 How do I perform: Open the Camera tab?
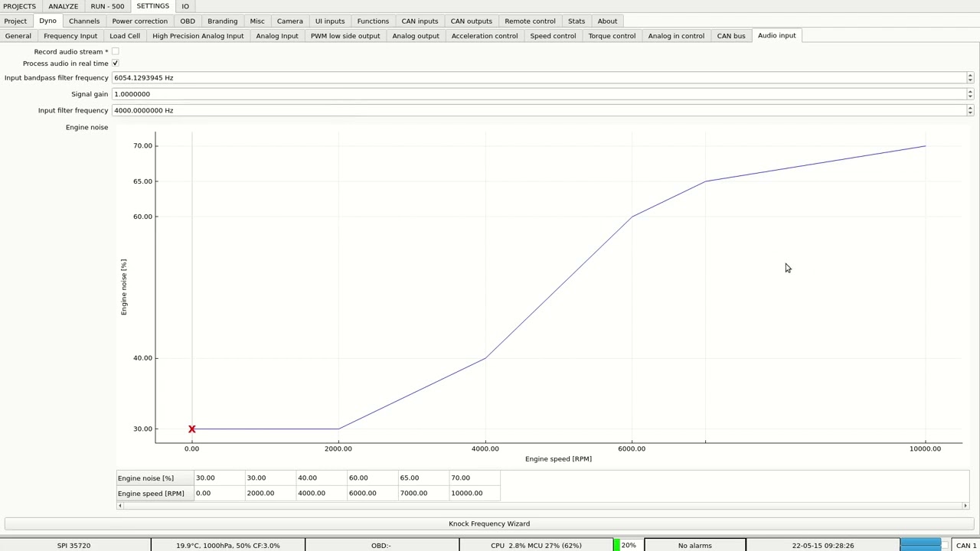[290, 21]
